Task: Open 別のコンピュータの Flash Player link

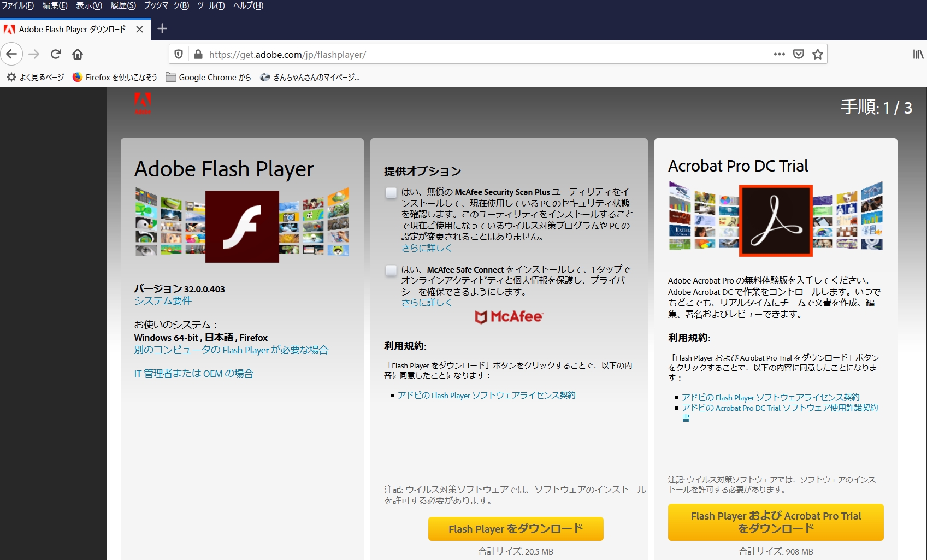Action: (232, 350)
